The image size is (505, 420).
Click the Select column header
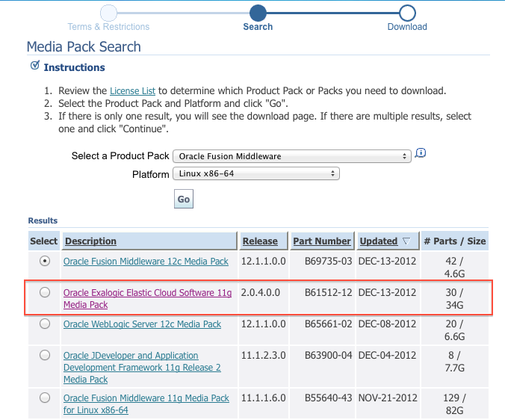[44, 241]
